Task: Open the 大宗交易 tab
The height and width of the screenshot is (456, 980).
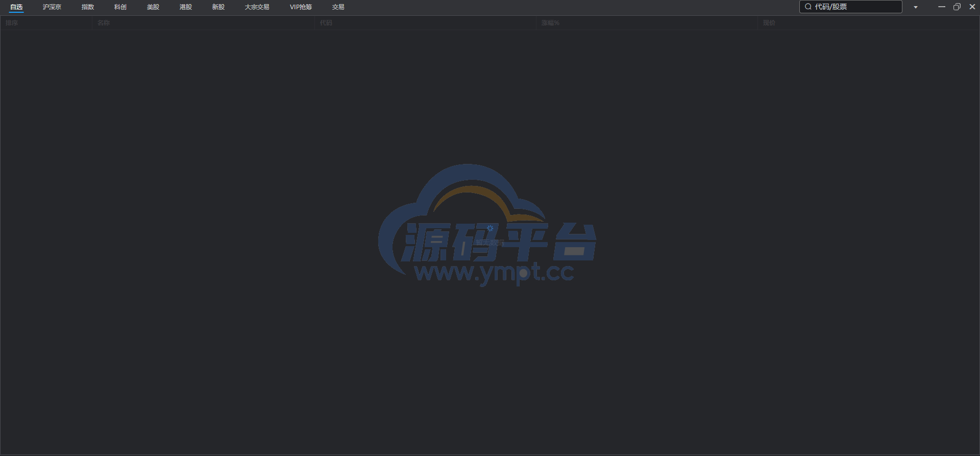Action: pos(257,7)
